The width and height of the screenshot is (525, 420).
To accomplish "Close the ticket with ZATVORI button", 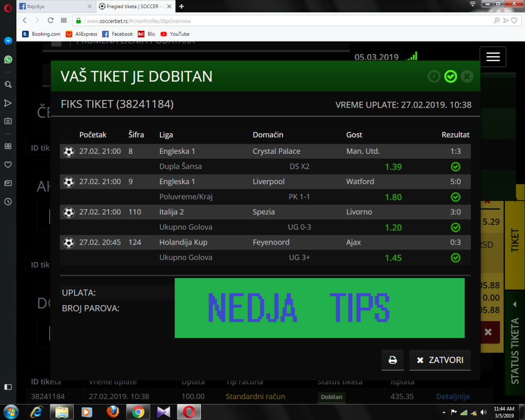I will point(440,360).
